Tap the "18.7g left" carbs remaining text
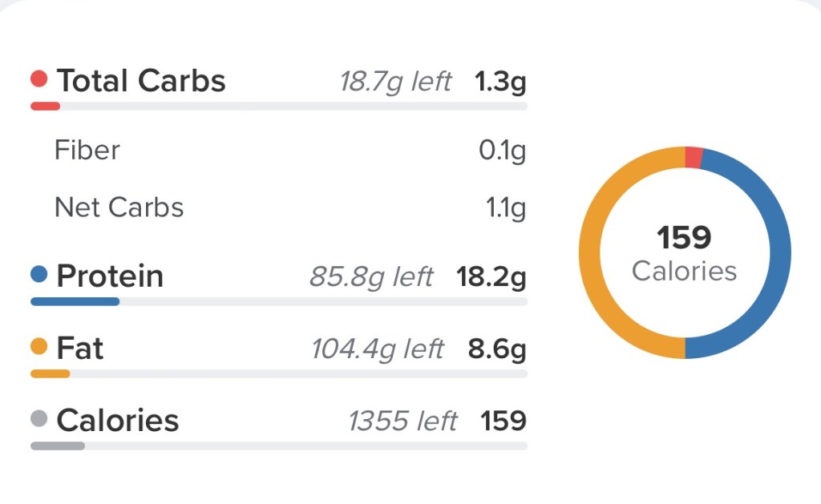821x504 pixels. [x=395, y=82]
